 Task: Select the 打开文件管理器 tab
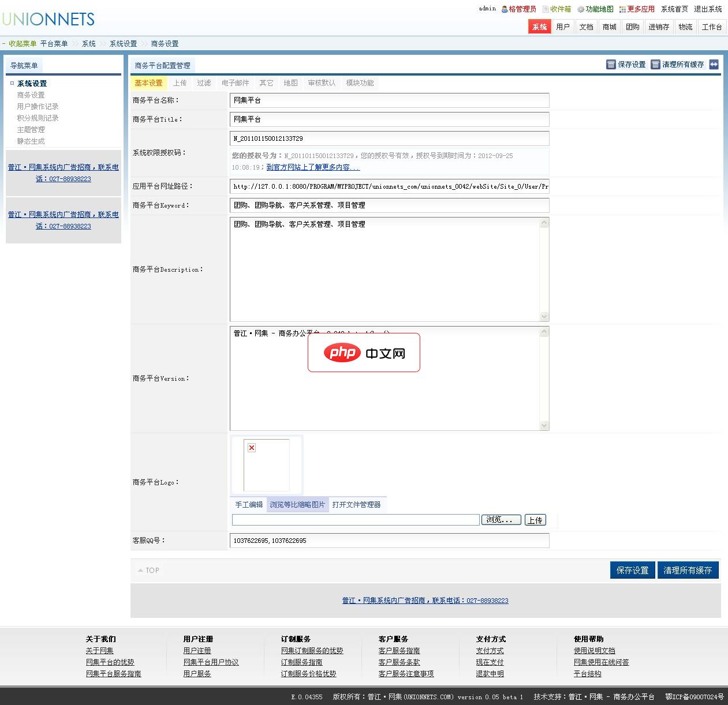(x=356, y=505)
